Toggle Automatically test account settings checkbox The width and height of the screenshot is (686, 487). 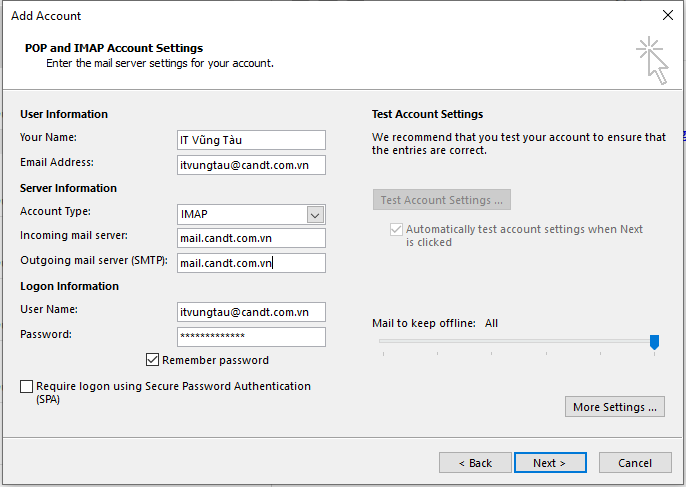point(396,229)
